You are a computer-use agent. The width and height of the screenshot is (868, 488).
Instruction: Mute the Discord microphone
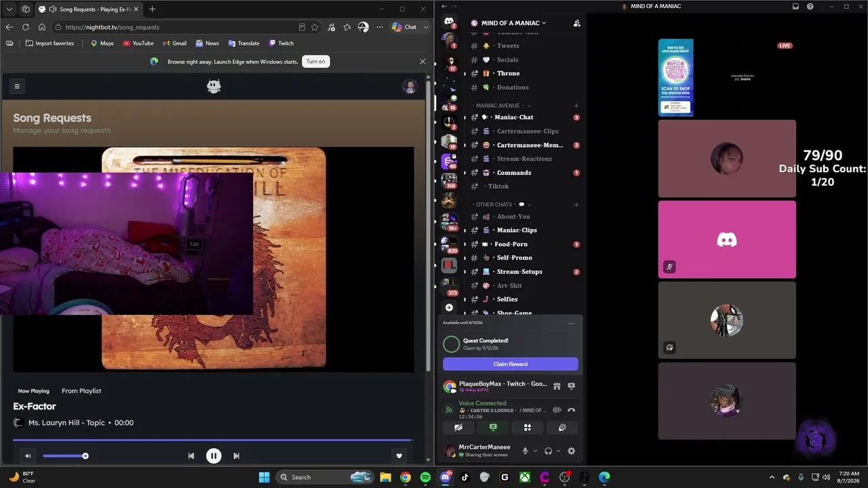click(x=525, y=451)
